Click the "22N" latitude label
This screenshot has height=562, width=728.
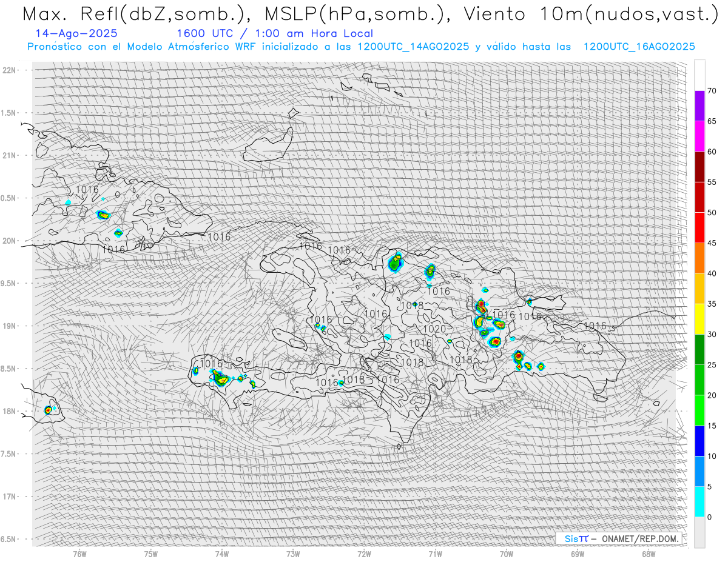pos(10,70)
